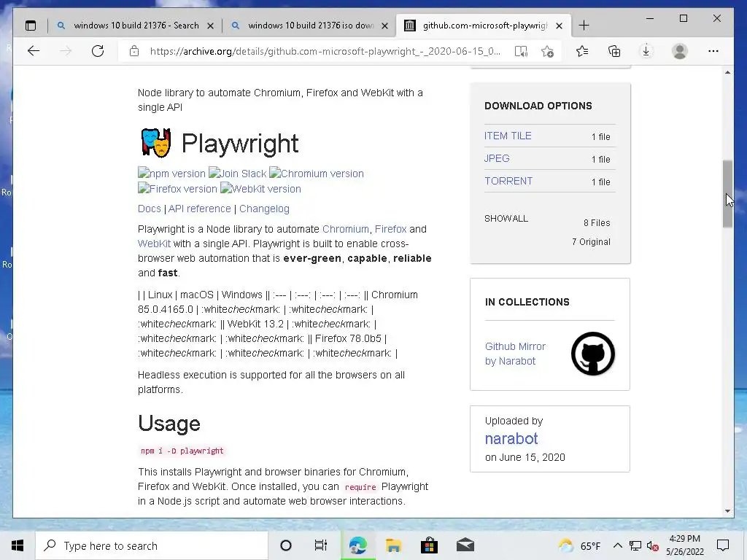Click the WebKit version badge
Screen dimensions: 747x560
point(260,189)
